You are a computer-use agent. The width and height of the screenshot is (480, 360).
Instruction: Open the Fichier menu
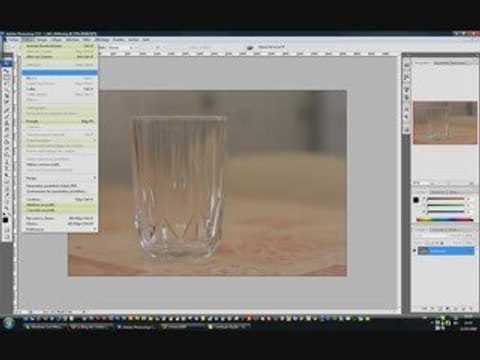click(x=14, y=40)
